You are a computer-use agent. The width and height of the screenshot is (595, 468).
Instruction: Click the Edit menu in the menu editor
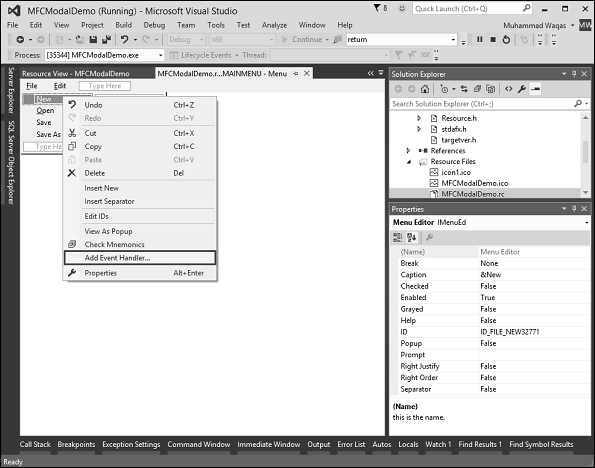click(x=60, y=86)
